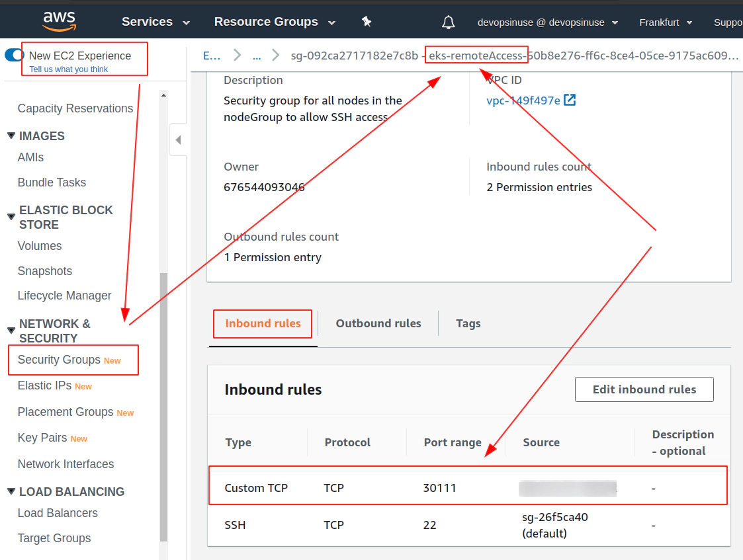Click the Type column header
743x560 pixels.
238,442
